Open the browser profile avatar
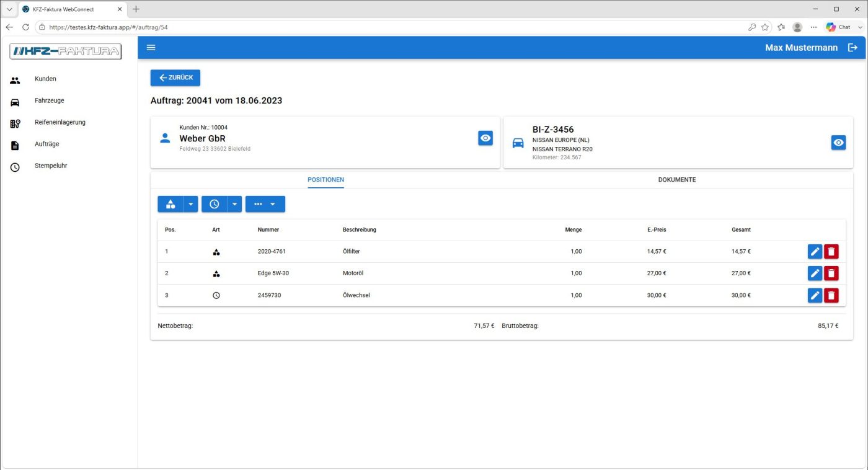The height and width of the screenshot is (470, 868). click(x=797, y=27)
